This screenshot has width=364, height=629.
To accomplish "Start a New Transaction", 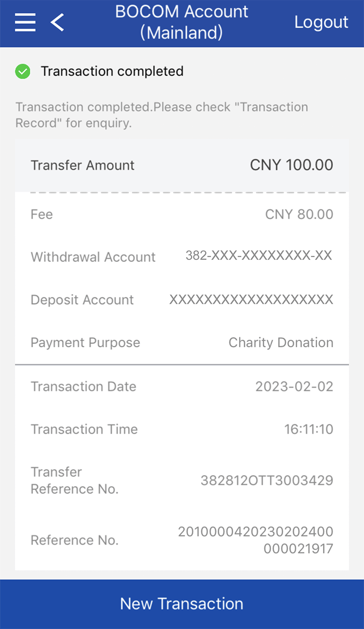I will point(182,604).
